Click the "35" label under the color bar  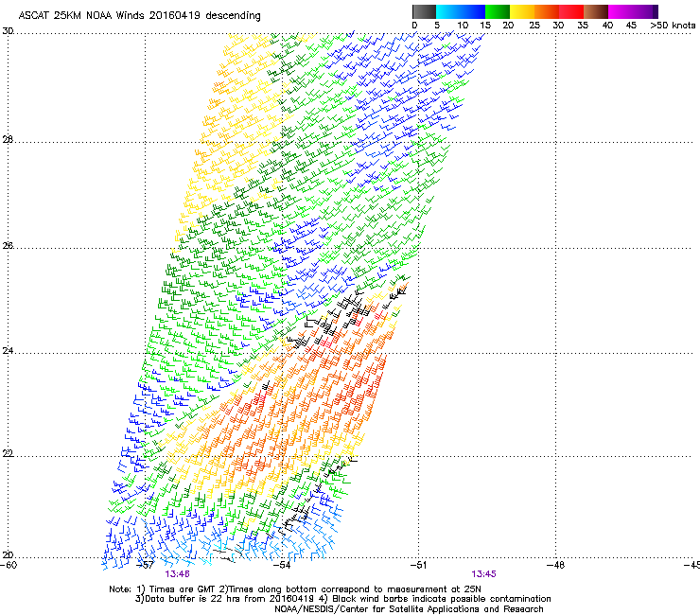tap(583, 26)
